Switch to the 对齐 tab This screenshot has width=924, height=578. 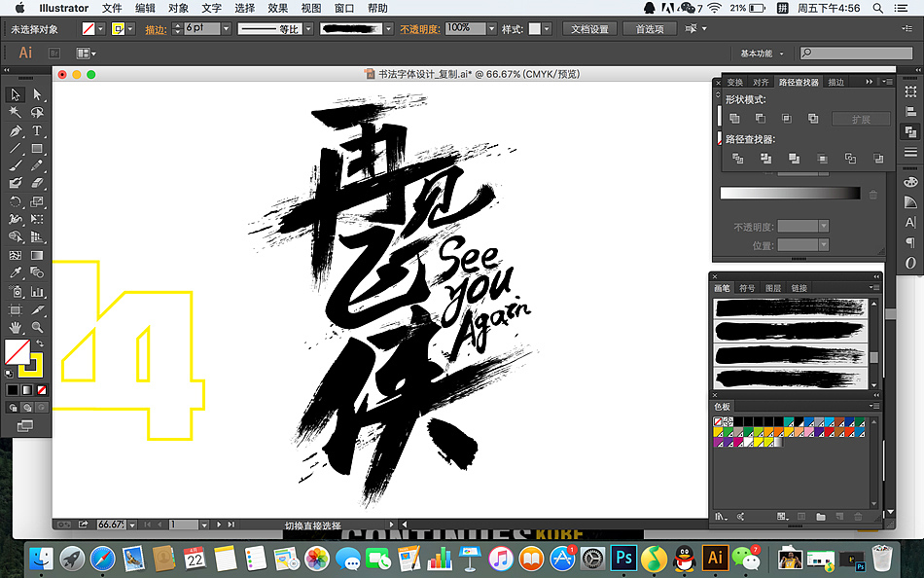click(761, 82)
